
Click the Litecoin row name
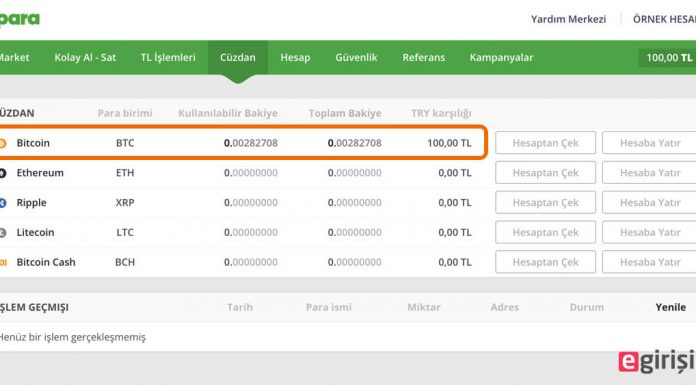(35, 232)
